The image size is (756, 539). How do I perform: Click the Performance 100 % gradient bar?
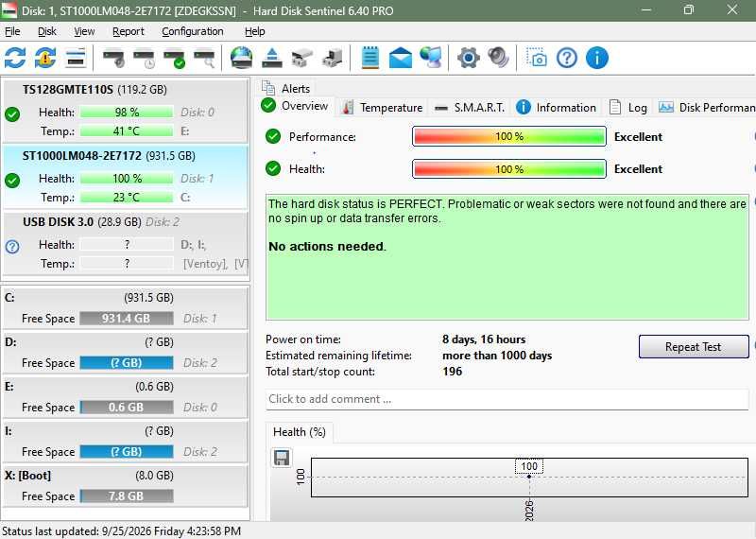[x=509, y=136]
